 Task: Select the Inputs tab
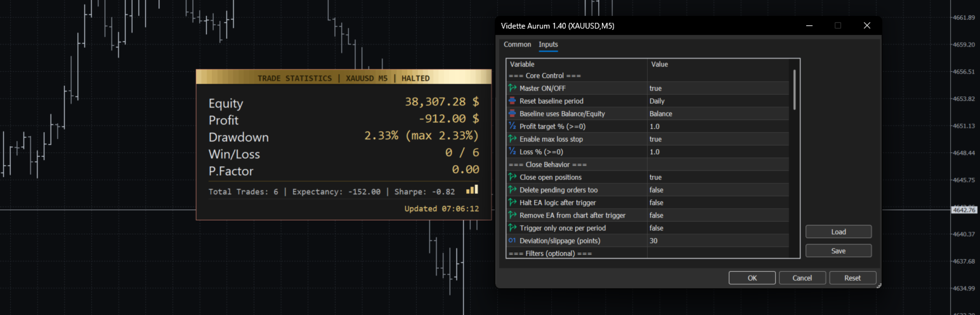coord(548,44)
